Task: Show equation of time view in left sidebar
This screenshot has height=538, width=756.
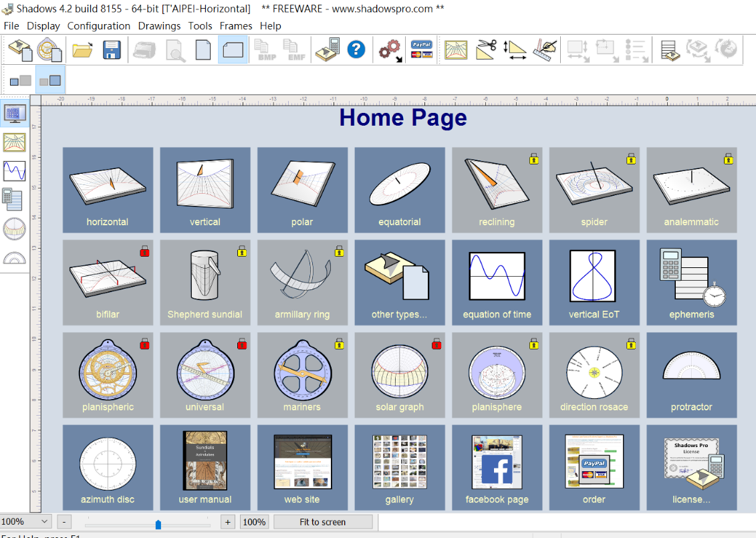Action: 14,171
